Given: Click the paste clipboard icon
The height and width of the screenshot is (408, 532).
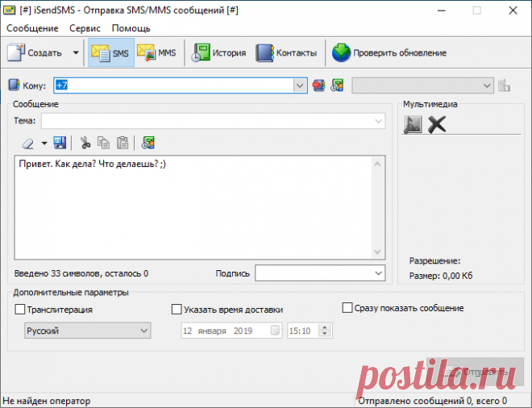Looking at the screenshot, I should [x=123, y=143].
